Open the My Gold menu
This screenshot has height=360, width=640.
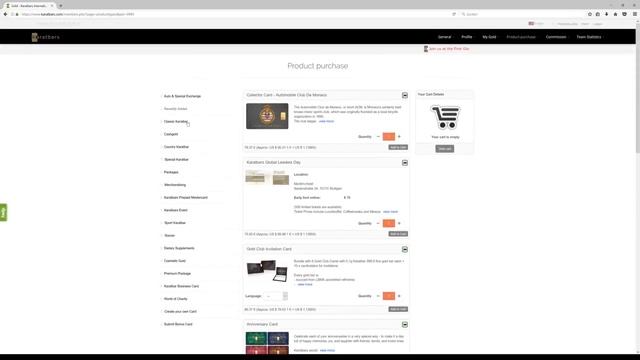[x=489, y=37]
